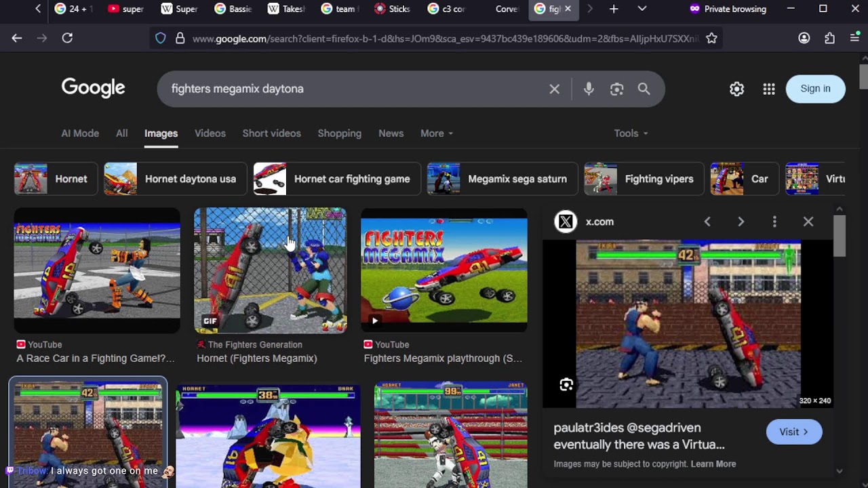Switch to the Sticks browser tab
This screenshot has width=868, height=488.
tap(391, 9)
